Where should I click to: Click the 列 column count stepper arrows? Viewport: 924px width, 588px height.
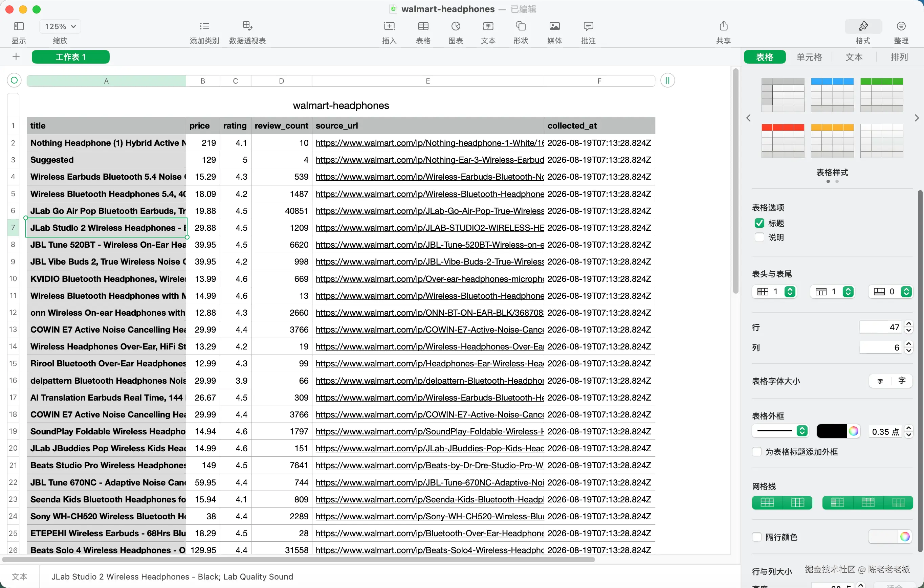tap(908, 347)
